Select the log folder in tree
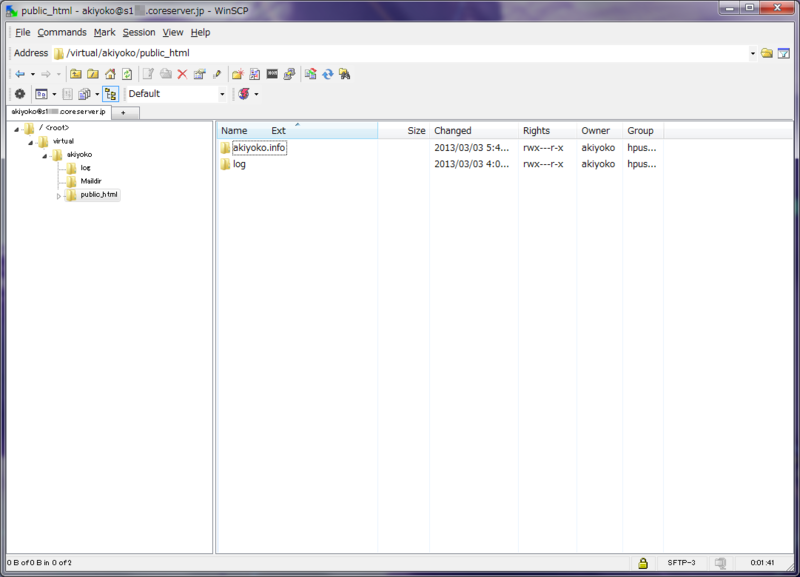This screenshot has width=800, height=577. 85,168
